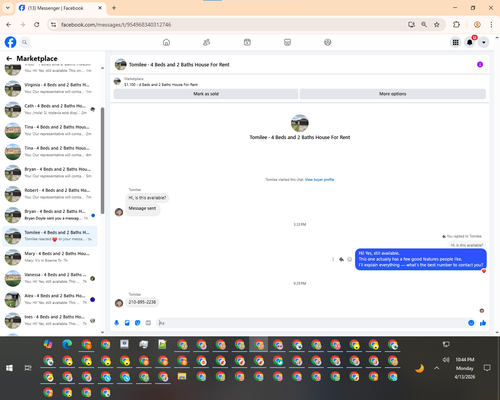Open the Windows notification center

(487, 368)
